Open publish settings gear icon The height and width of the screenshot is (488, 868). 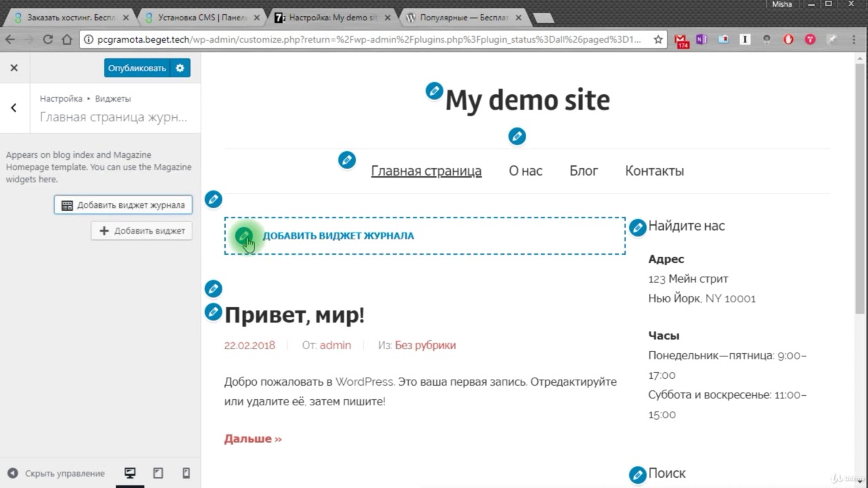pos(180,68)
